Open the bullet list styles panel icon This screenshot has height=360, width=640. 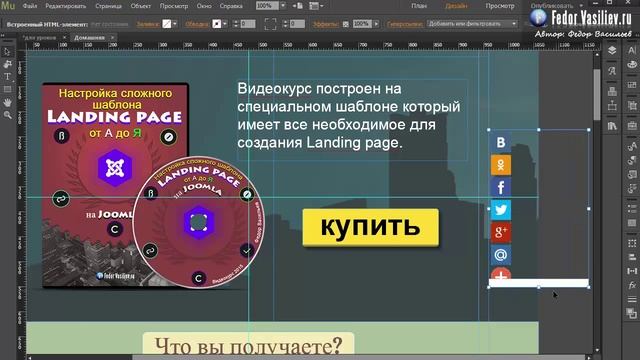click(x=632, y=209)
